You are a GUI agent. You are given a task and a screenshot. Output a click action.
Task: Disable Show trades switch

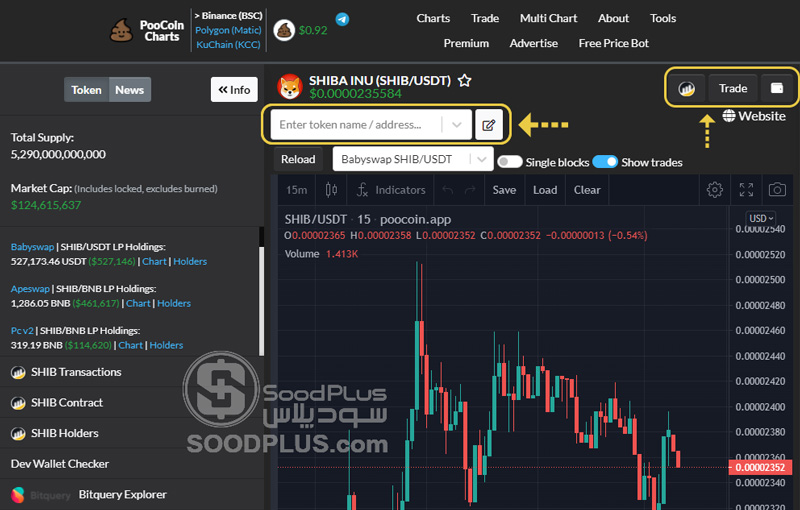tap(605, 162)
